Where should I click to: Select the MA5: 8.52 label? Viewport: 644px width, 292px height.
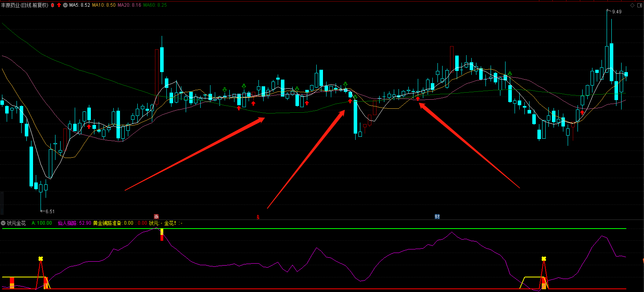point(79,5)
